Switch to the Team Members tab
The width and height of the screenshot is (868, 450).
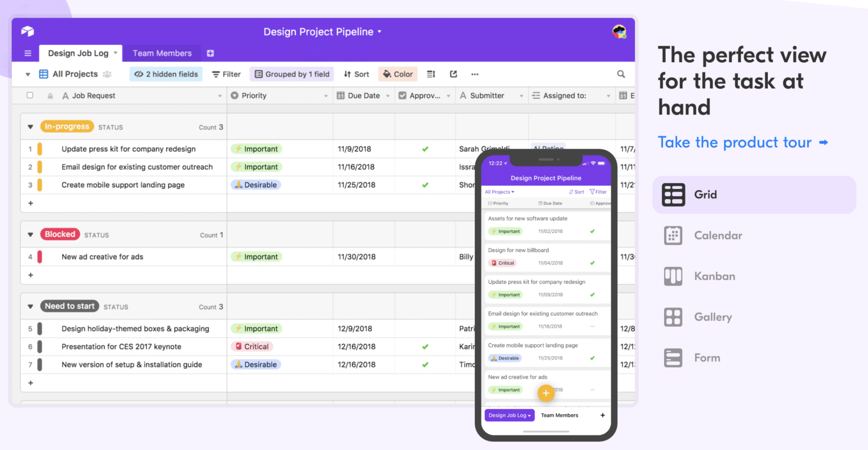coord(162,53)
